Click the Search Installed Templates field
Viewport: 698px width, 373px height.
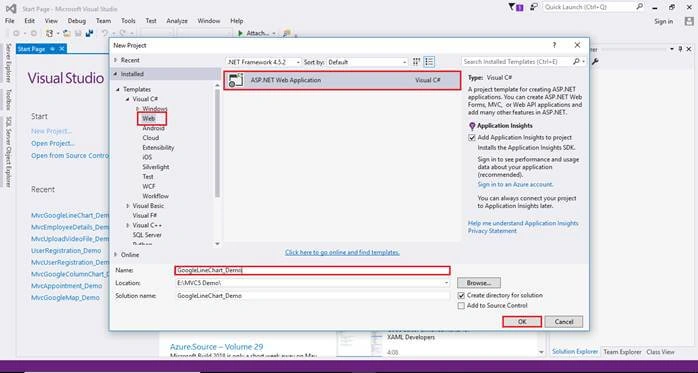tap(517, 61)
